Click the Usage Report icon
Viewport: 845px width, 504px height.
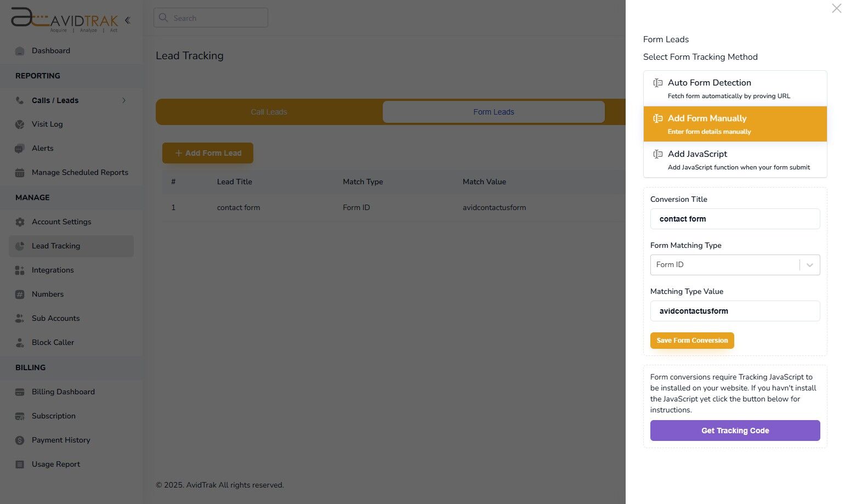[x=20, y=465]
